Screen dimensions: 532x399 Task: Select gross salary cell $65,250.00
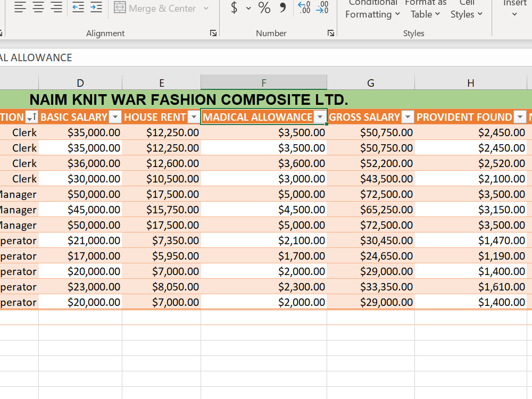(371, 210)
